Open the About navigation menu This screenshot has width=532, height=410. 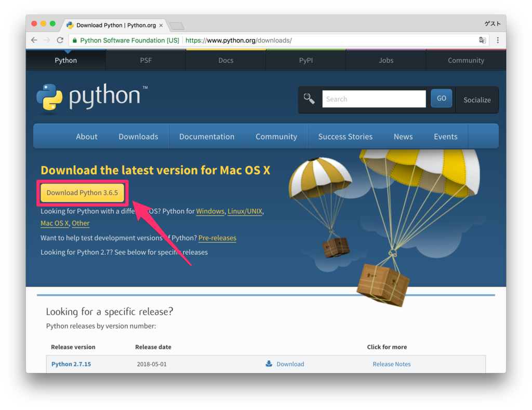pos(87,136)
